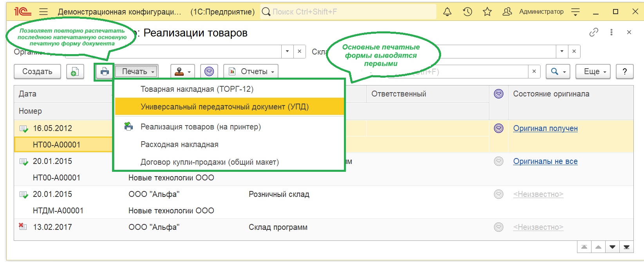Open the Оригиналы не все link
Viewport: 644px width, 262px height.
click(x=545, y=161)
